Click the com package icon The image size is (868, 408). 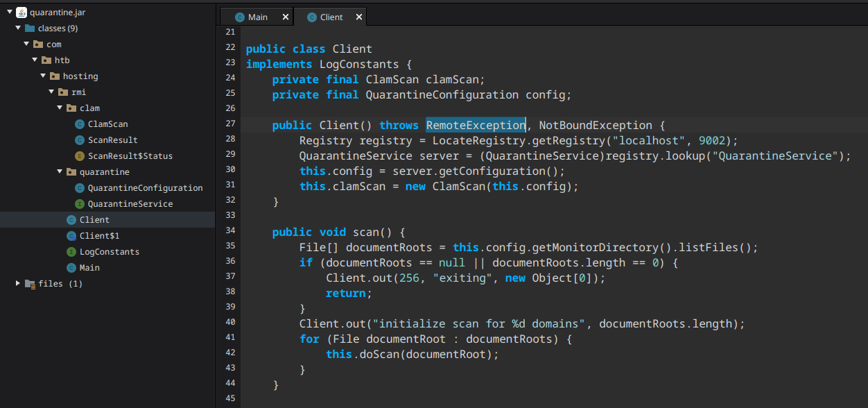[x=38, y=44]
